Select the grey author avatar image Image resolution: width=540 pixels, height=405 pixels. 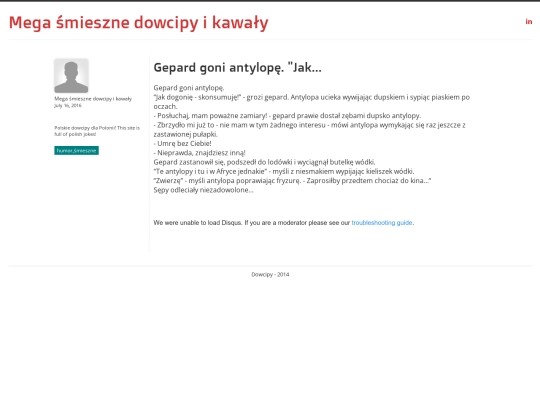click(x=71, y=76)
